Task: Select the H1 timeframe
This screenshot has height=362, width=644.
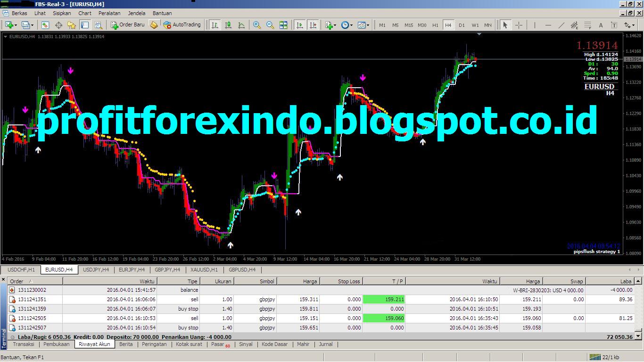Action: 435,25
